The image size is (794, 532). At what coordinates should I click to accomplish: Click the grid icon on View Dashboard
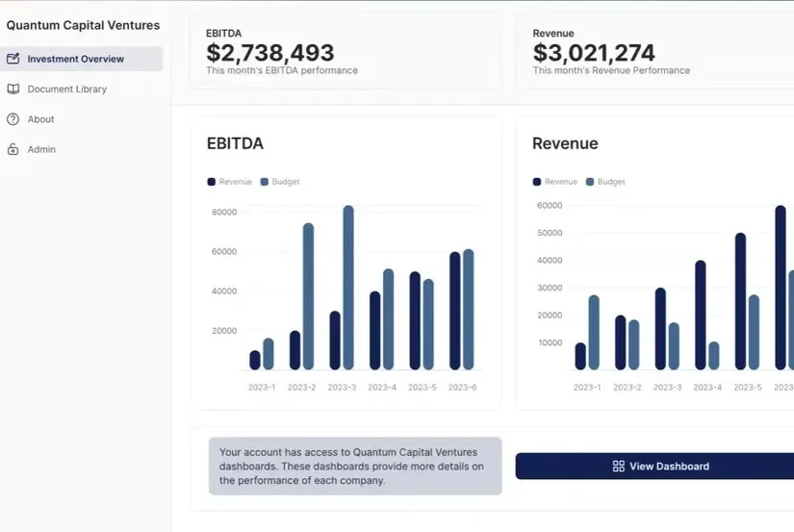[x=619, y=467]
